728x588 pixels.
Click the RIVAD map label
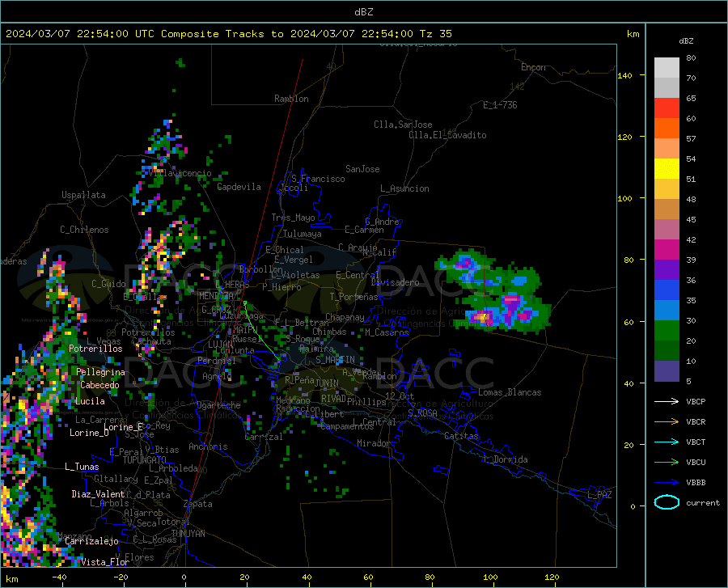tap(333, 398)
